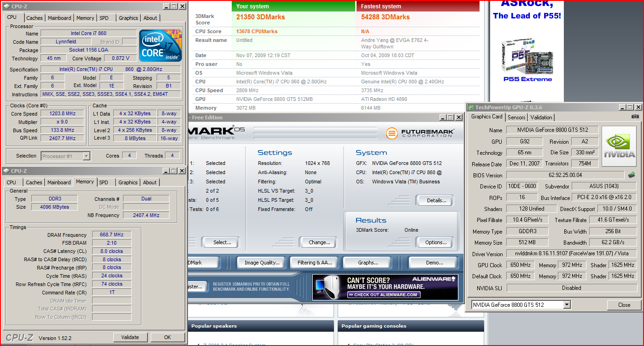Open About tab in CPU-Z Timings window
This screenshot has height=346, width=644.
tap(150, 182)
